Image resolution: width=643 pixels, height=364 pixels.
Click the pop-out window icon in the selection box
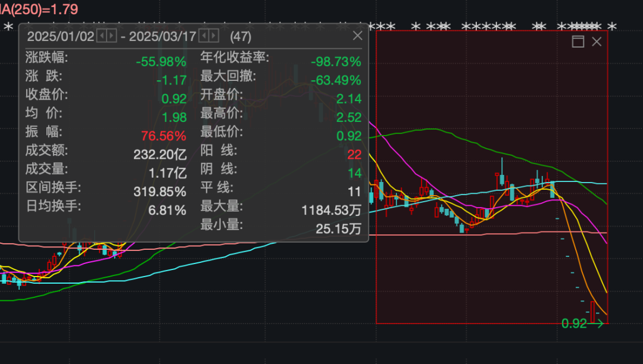pos(577,42)
